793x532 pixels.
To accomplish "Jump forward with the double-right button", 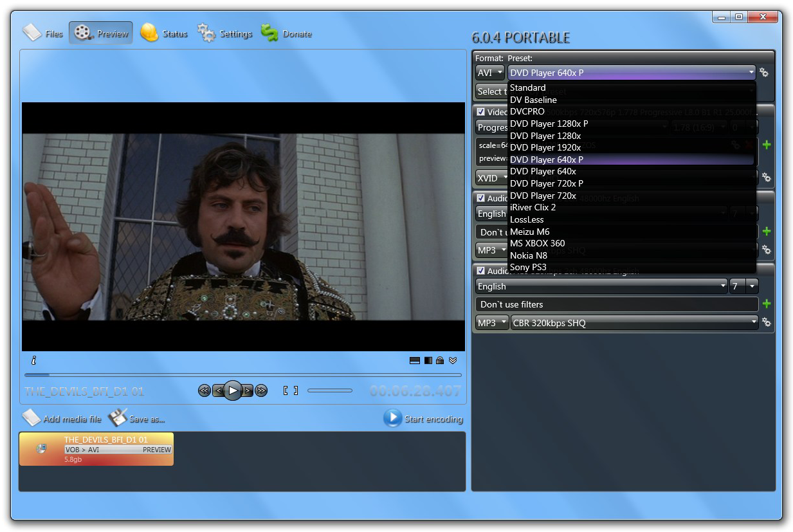I will click(261, 390).
